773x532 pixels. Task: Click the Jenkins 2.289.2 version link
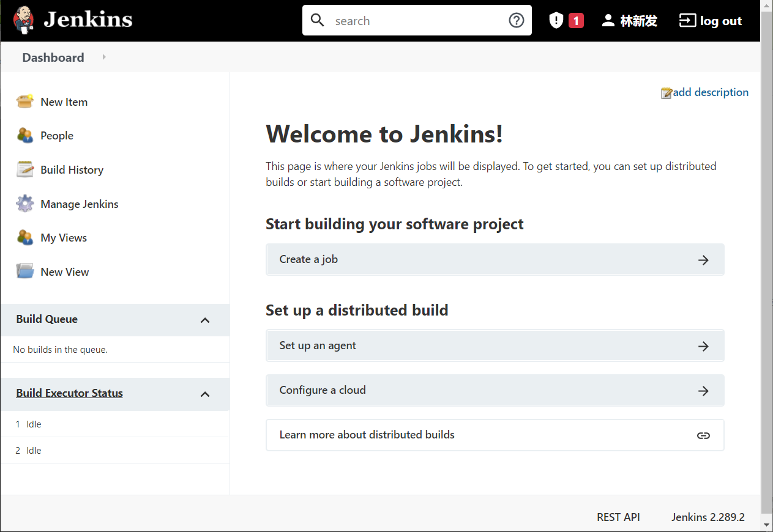tap(708, 517)
